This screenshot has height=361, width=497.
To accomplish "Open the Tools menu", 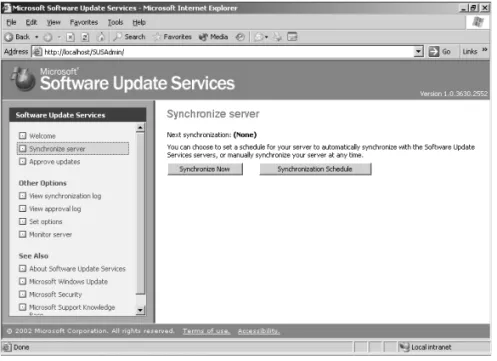I will click(x=115, y=22).
